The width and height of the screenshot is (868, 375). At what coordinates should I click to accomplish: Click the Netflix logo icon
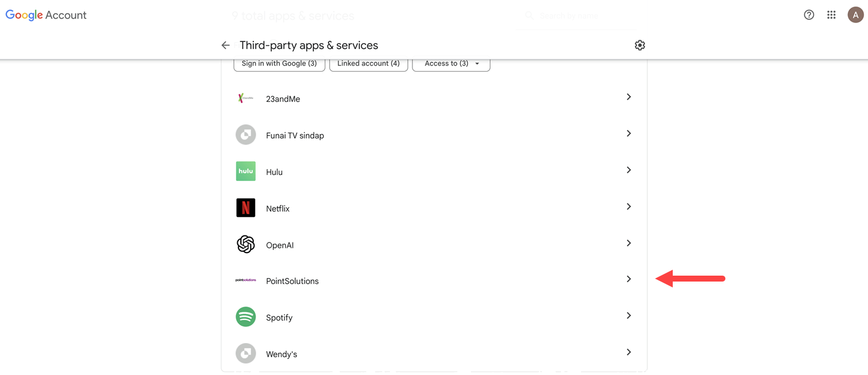pyautogui.click(x=245, y=208)
